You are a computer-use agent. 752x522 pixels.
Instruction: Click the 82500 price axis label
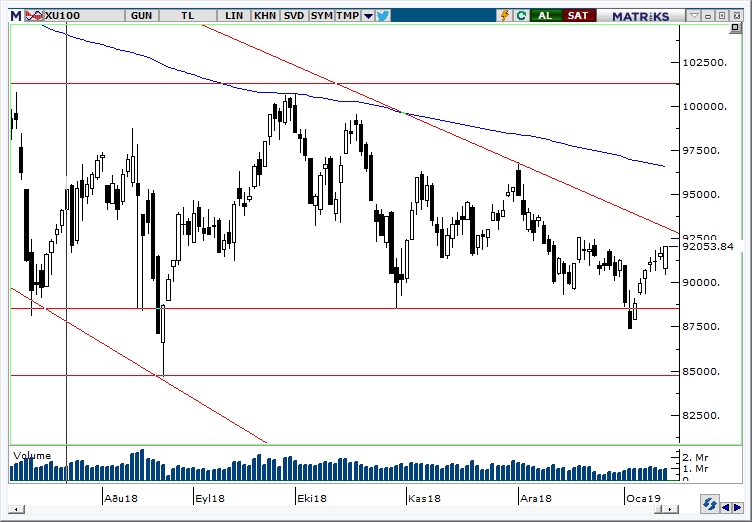701,415
